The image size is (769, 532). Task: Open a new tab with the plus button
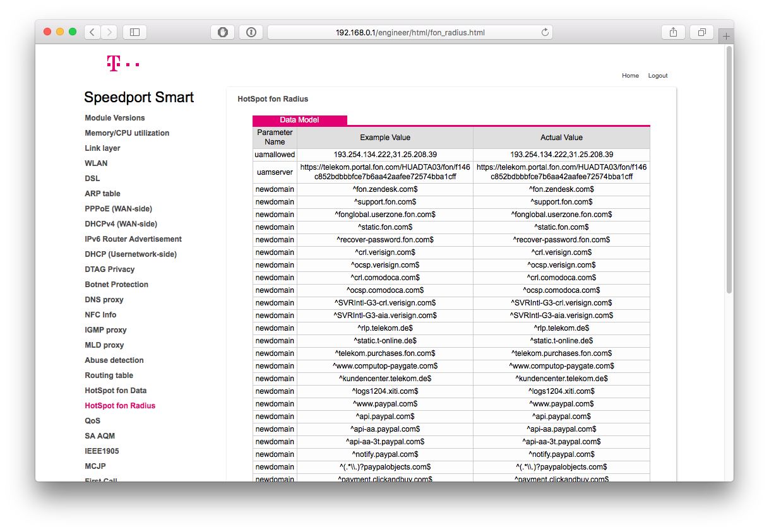point(726,36)
